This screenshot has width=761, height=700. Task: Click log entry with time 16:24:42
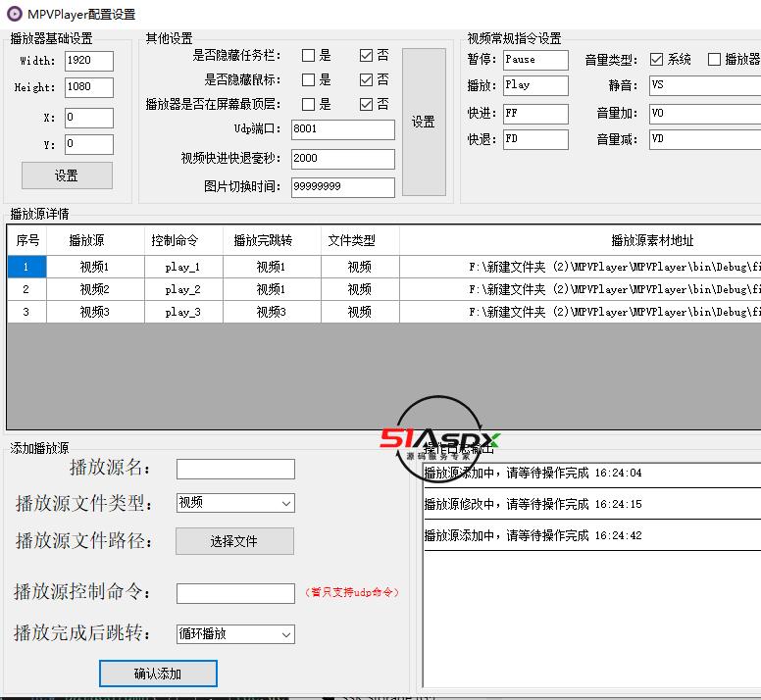pos(592,535)
